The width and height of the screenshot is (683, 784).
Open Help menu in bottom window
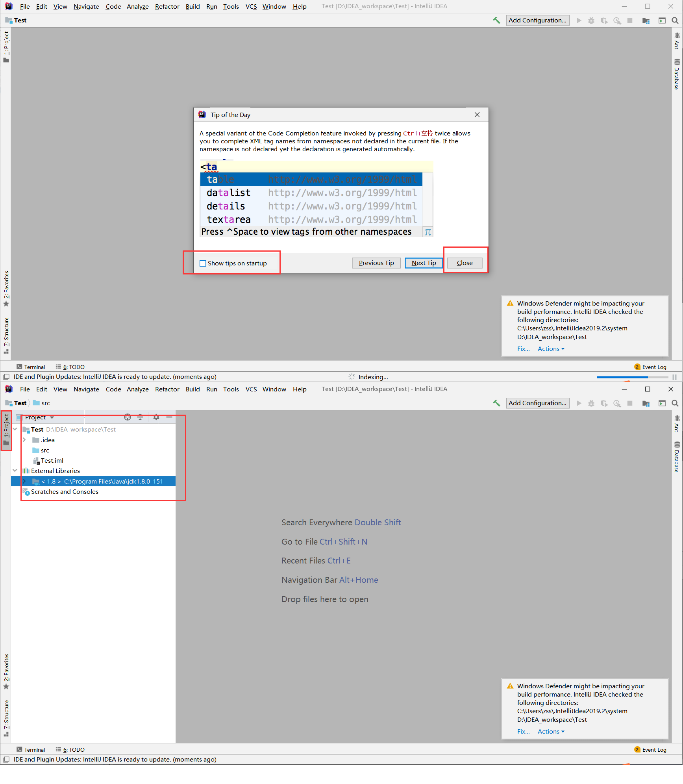pyautogui.click(x=300, y=389)
